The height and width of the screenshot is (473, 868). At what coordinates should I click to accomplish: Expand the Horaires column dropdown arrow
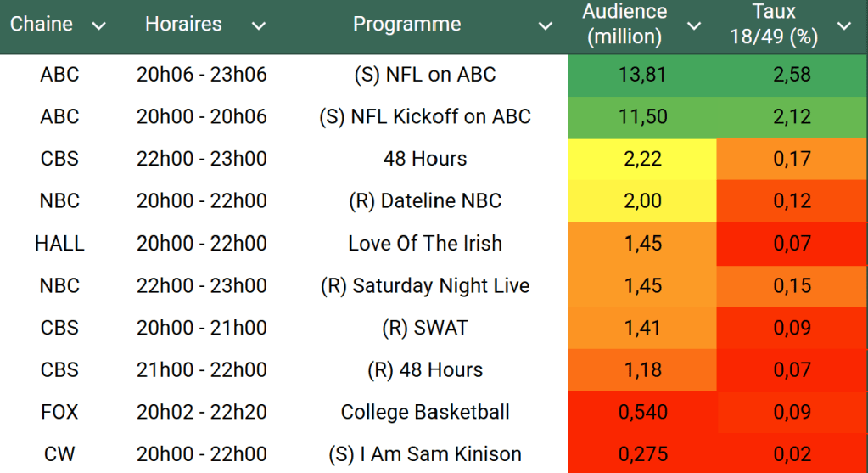click(x=259, y=26)
